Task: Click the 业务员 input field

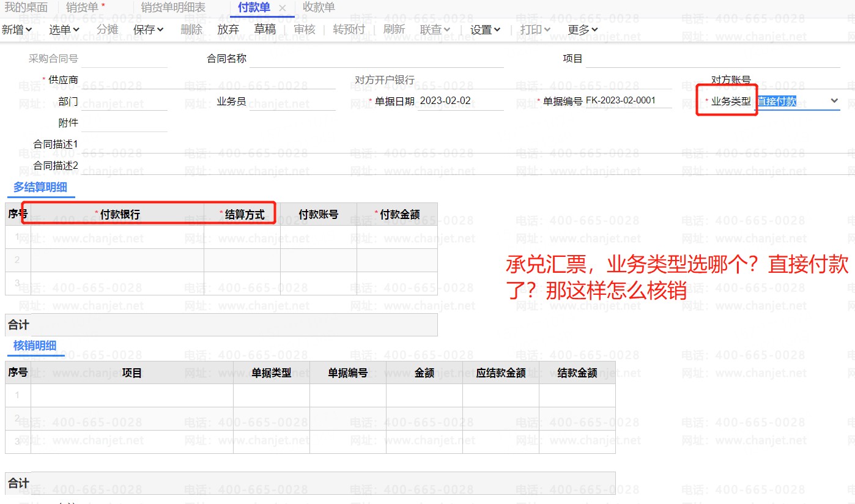Action: [x=292, y=102]
